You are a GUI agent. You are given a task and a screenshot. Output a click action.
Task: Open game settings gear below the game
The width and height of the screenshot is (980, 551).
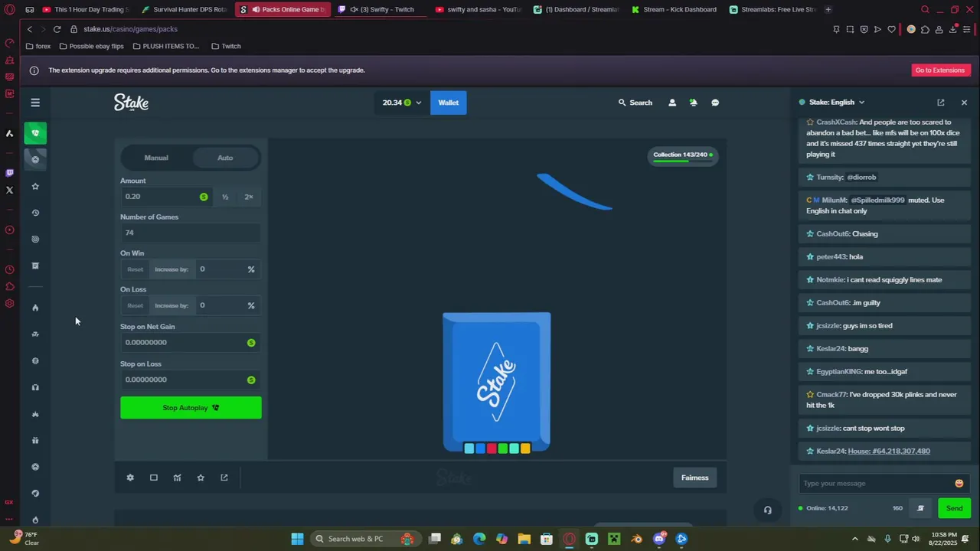point(130,478)
